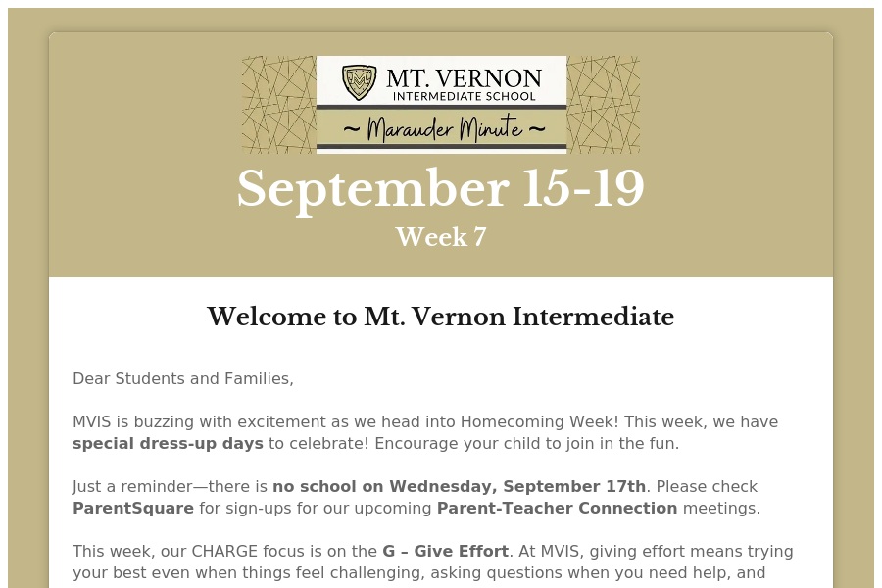This screenshot has width=882, height=588.
Task: Click the no school on Wednesday notice
Action: click(x=459, y=486)
